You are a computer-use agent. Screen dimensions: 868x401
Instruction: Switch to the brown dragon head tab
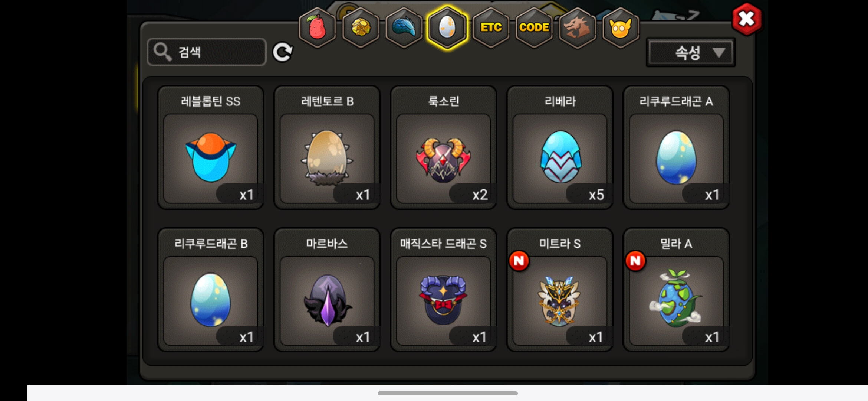[578, 27]
